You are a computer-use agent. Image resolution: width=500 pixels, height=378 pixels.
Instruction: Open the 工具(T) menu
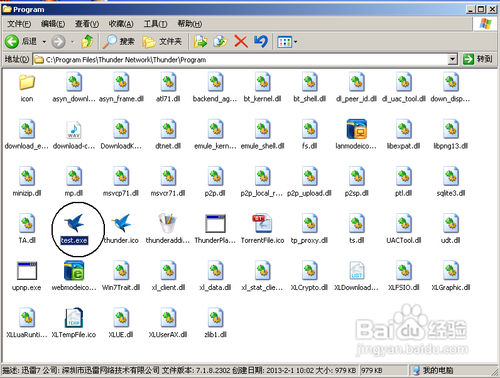pyautogui.click(x=155, y=24)
